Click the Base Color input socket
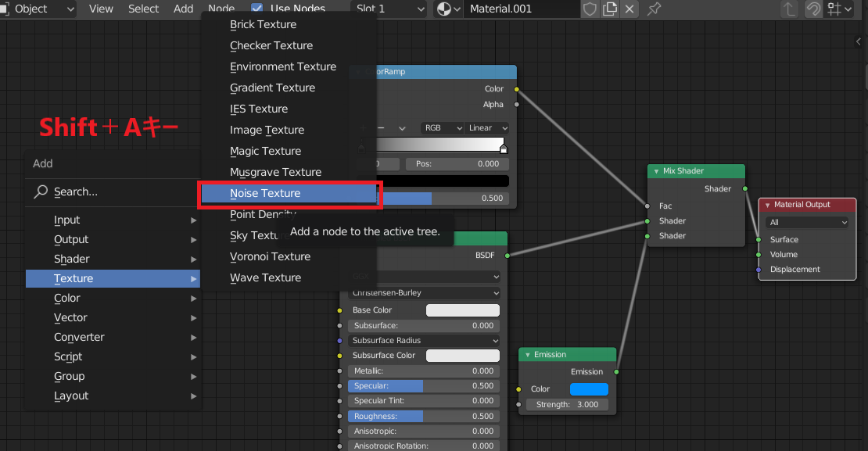Viewport: 868px width, 451px height. 340,310
